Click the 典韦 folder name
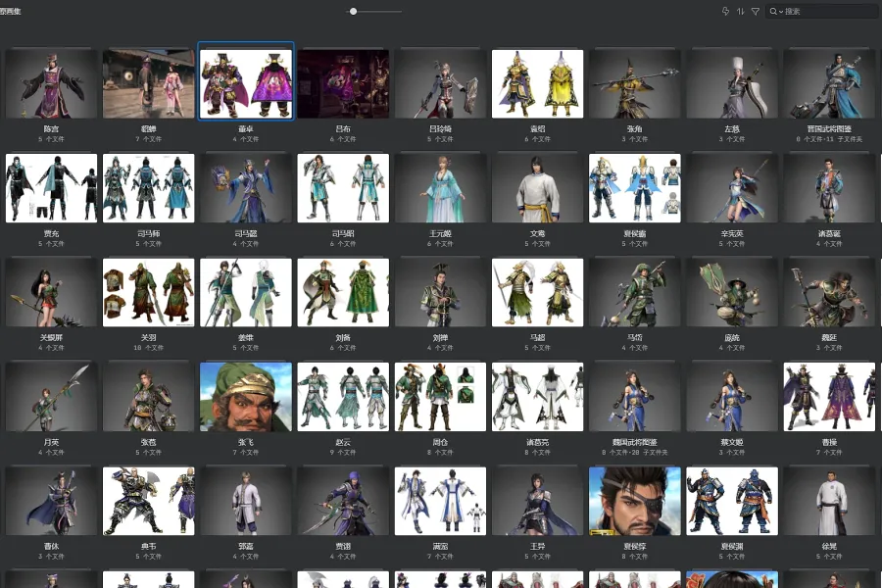The width and height of the screenshot is (882, 588). coord(149,547)
